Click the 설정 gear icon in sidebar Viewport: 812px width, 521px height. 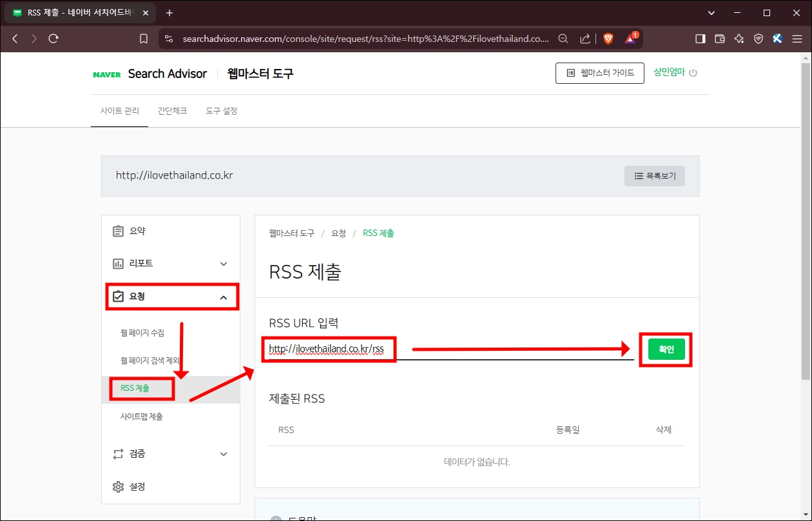(x=118, y=486)
